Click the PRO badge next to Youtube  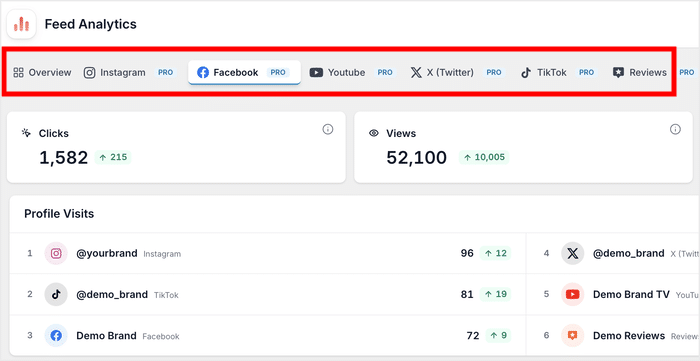click(x=385, y=72)
